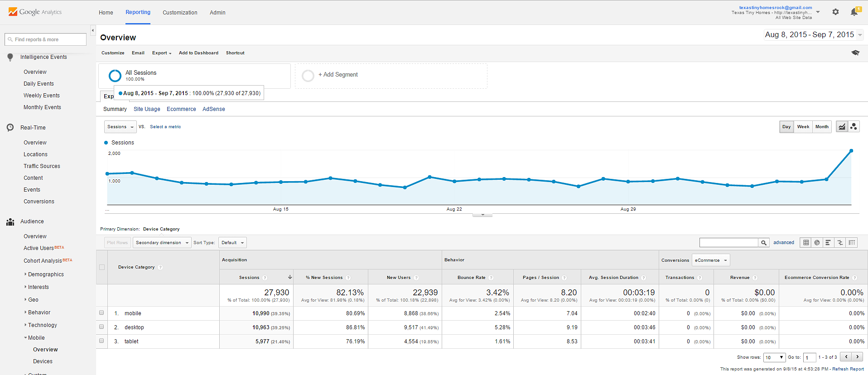Check the desktop row checkbox
This screenshot has width=868, height=375.
click(x=101, y=327)
